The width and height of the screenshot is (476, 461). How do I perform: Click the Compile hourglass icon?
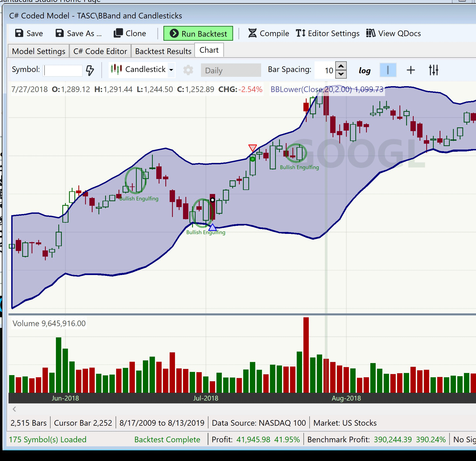(252, 33)
